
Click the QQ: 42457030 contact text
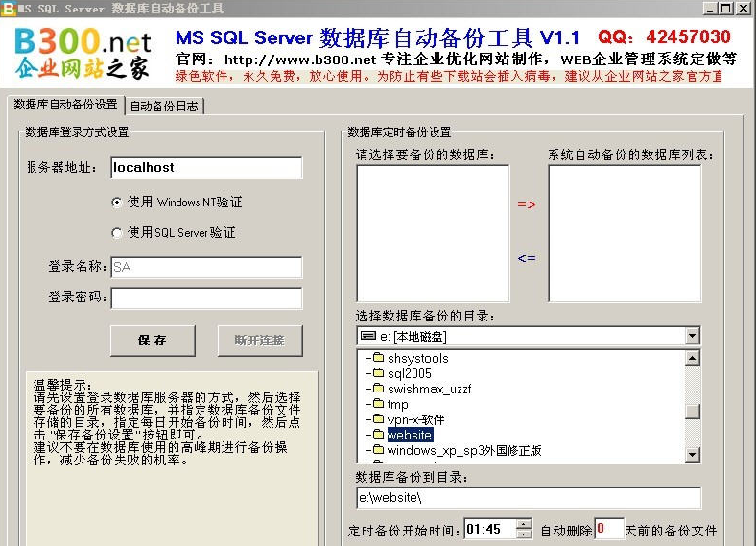pyautogui.click(x=665, y=37)
